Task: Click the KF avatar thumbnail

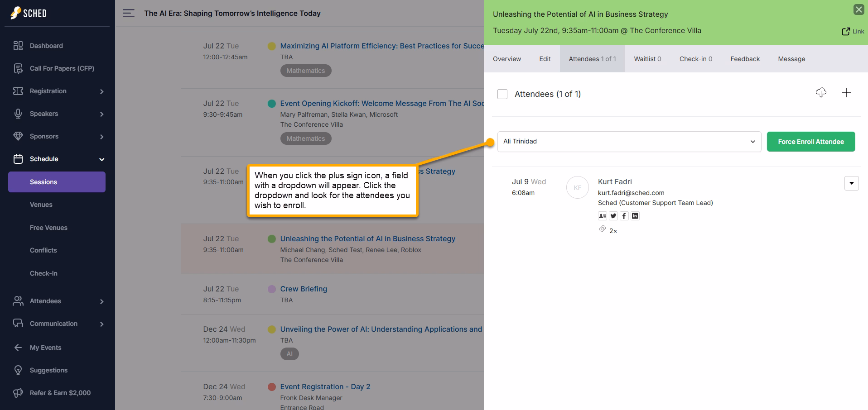Action: (578, 187)
